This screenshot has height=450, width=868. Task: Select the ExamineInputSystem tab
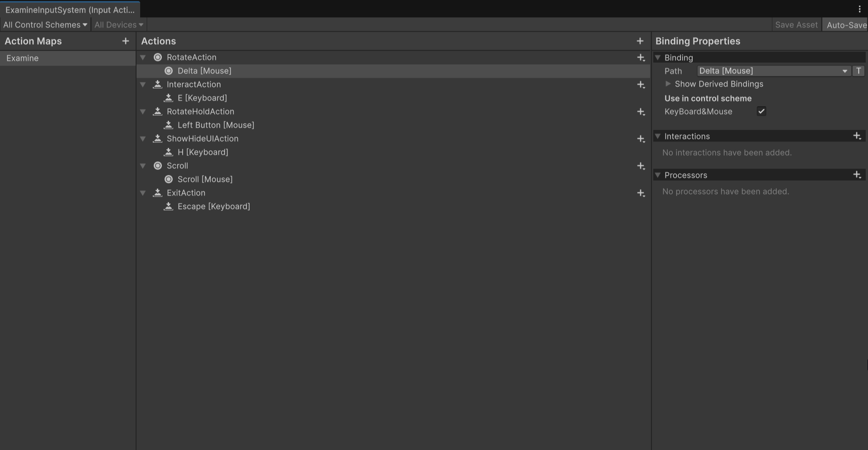tap(70, 9)
